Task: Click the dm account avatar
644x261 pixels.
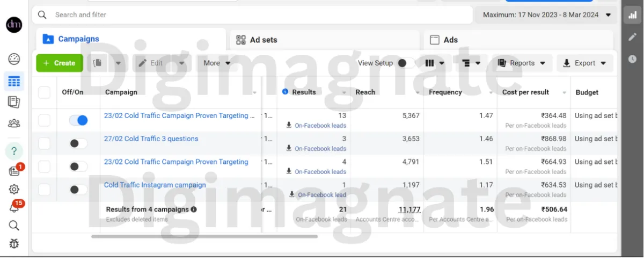Action: (x=14, y=24)
